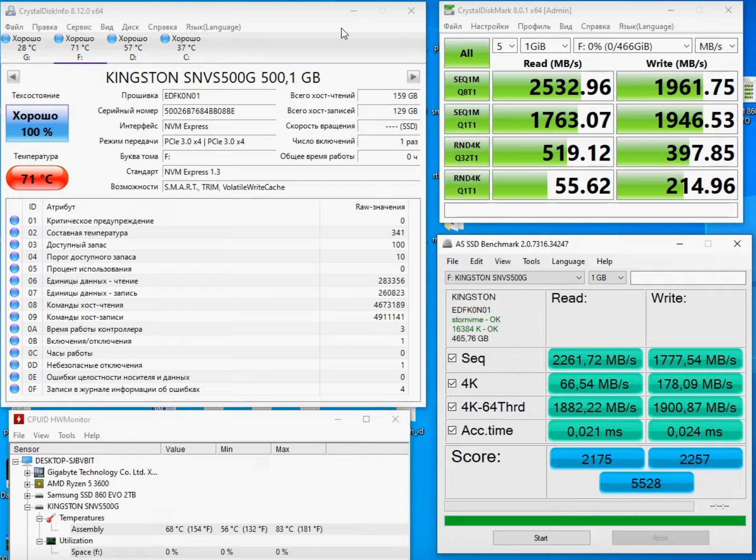Image resolution: width=756 pixels, height=560 pixels.
Task: Click the Samsung SSD 860 EVO drive icon
Action: coord(39,495)
